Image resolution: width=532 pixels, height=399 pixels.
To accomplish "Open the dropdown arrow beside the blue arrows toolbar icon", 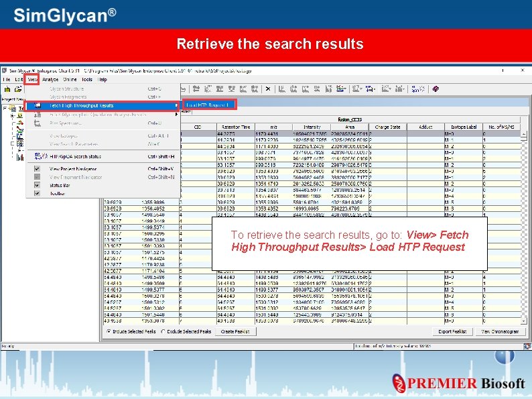I will [374, 89].
